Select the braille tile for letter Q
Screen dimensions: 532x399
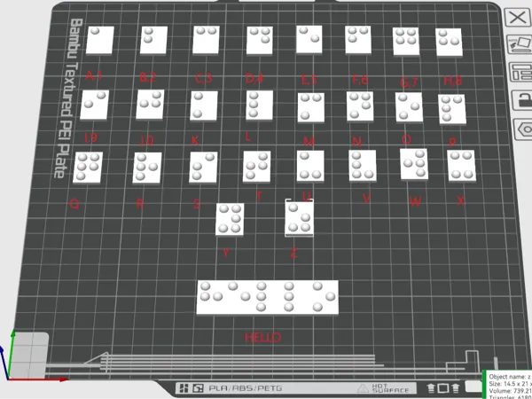coord(88,168)
